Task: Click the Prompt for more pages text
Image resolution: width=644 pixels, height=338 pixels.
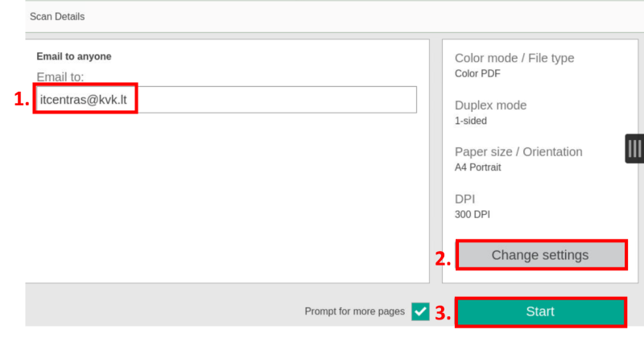Action: tap(354, 311)
